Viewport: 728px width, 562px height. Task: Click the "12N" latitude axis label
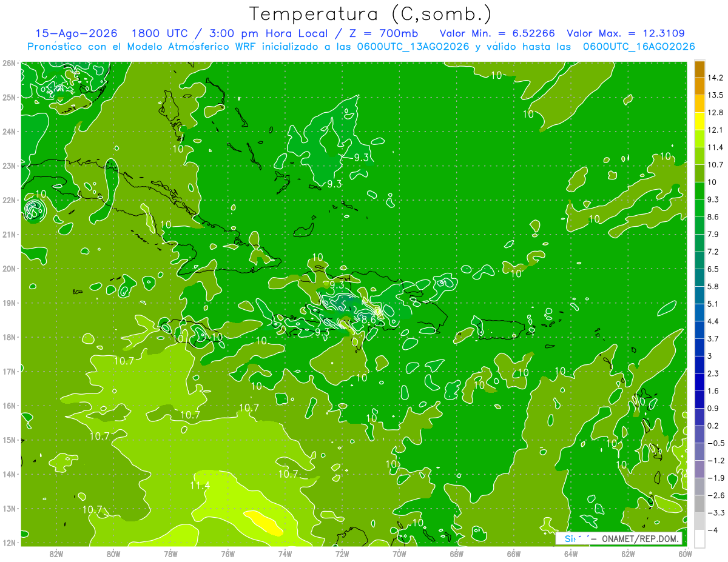click(x=9, y=543)
